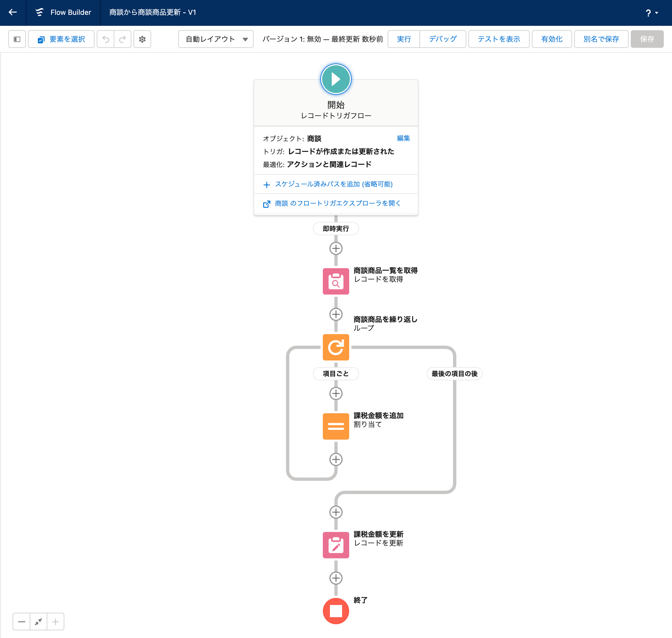Open the flow settings gear icon
Image resolution: width=672 pixels, height=638 pixels.
pyautogui.click(x=142, y=39)
